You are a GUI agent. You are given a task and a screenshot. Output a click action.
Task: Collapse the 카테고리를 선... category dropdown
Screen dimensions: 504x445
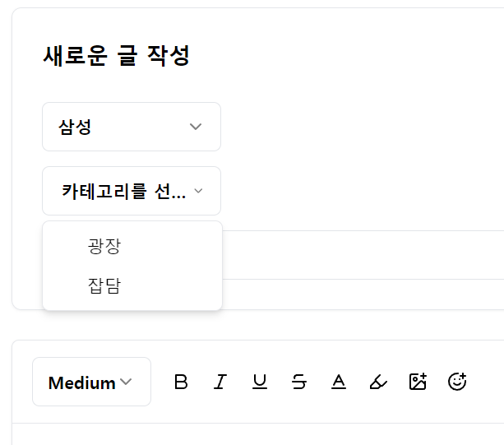pos(123,191)
